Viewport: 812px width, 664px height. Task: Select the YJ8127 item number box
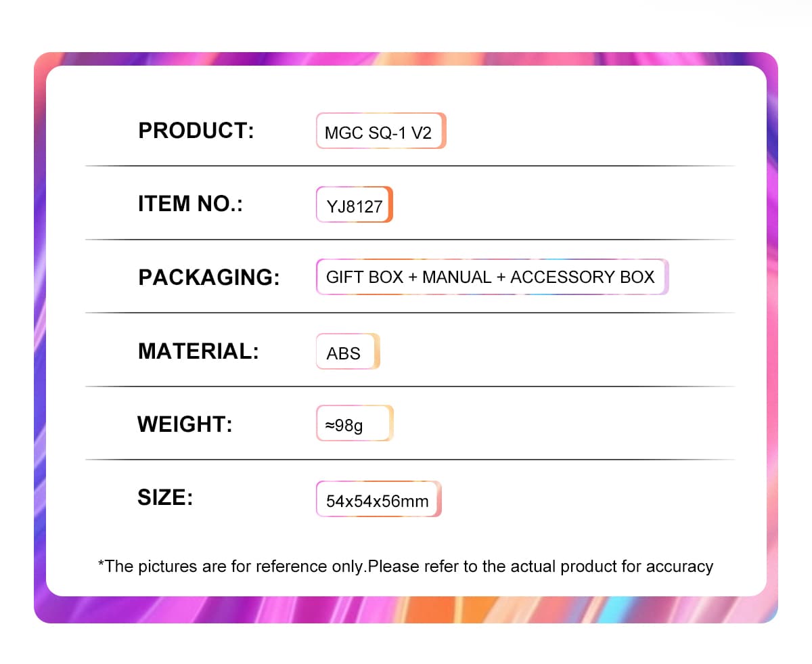click(354, 205)
